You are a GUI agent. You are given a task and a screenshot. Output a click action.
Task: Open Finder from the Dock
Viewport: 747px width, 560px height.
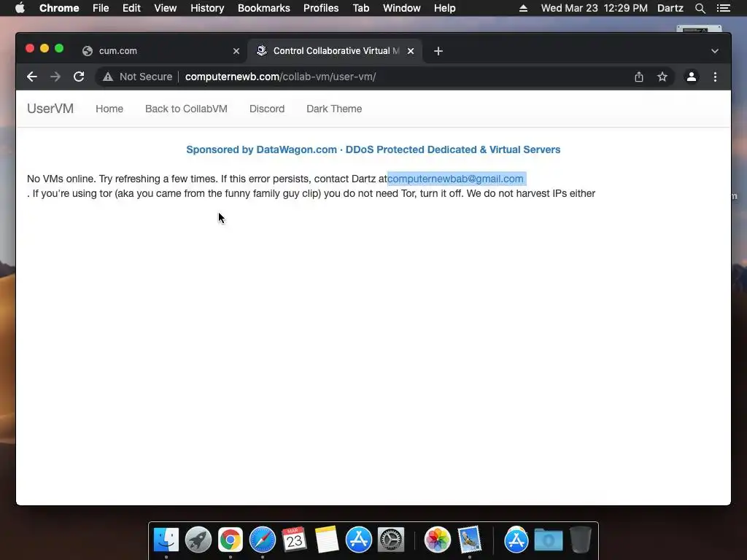[x=166, y=540]
